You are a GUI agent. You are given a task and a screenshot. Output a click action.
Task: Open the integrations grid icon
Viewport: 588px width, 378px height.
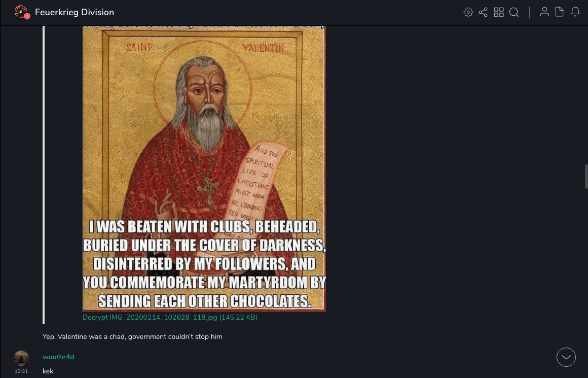[499, 12]
